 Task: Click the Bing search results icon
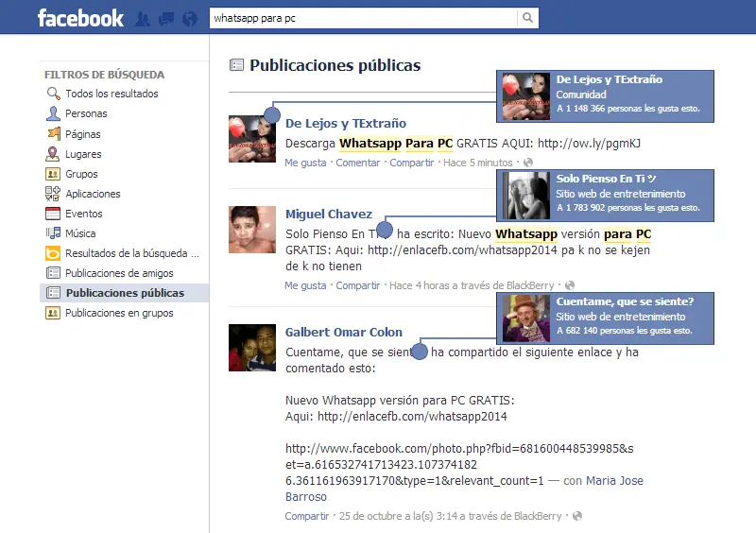pyautogui.click(x=53, y=253)
